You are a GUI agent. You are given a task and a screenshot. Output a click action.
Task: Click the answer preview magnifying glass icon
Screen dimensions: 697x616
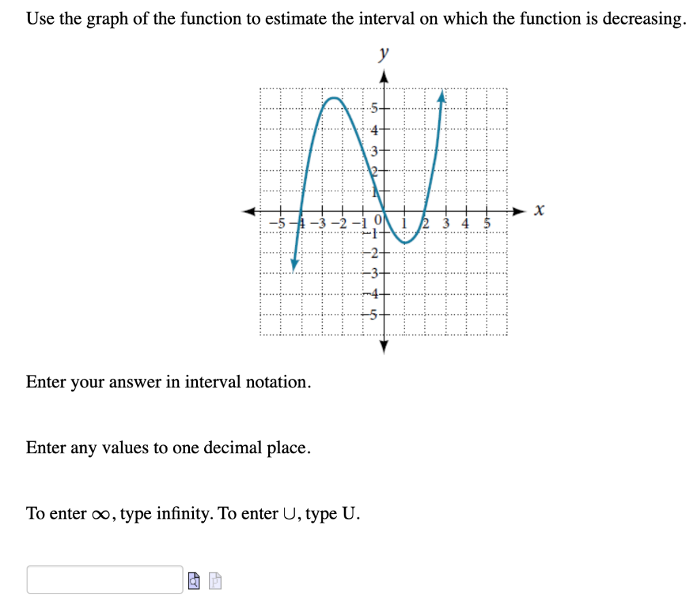193,580
